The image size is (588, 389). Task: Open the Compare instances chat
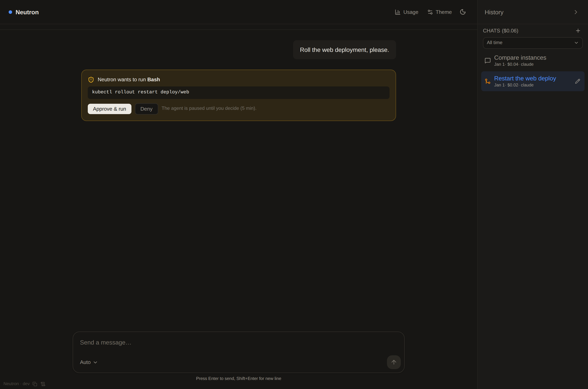point(532,61)
